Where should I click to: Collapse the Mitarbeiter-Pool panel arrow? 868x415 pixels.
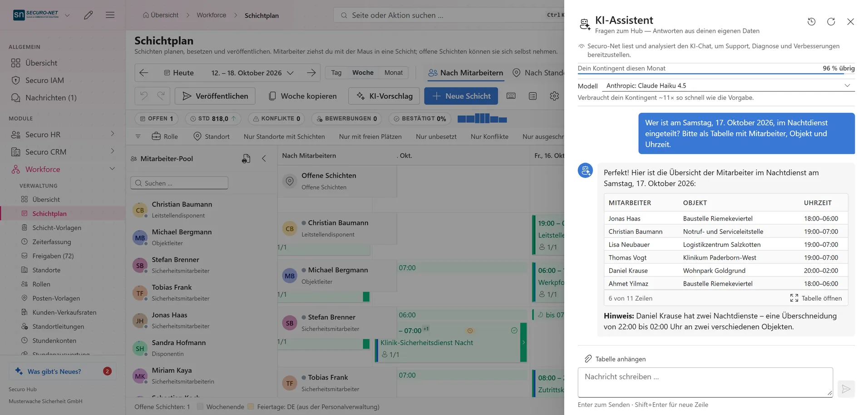(264, 158)
